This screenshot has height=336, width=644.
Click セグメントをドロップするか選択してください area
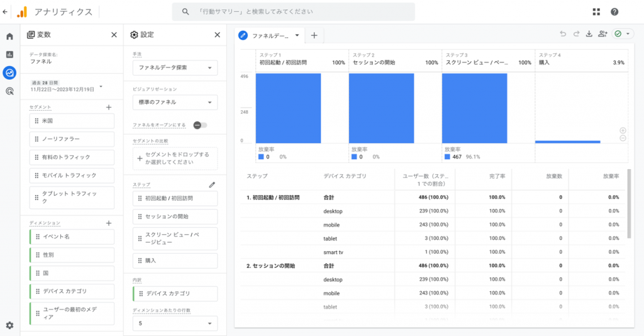coord(175,158)
